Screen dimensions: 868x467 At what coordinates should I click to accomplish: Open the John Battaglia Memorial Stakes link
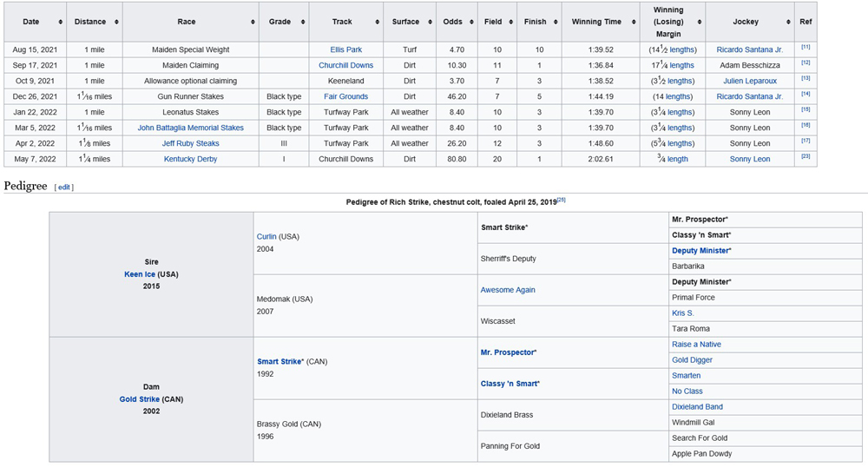tap(190, 128)
